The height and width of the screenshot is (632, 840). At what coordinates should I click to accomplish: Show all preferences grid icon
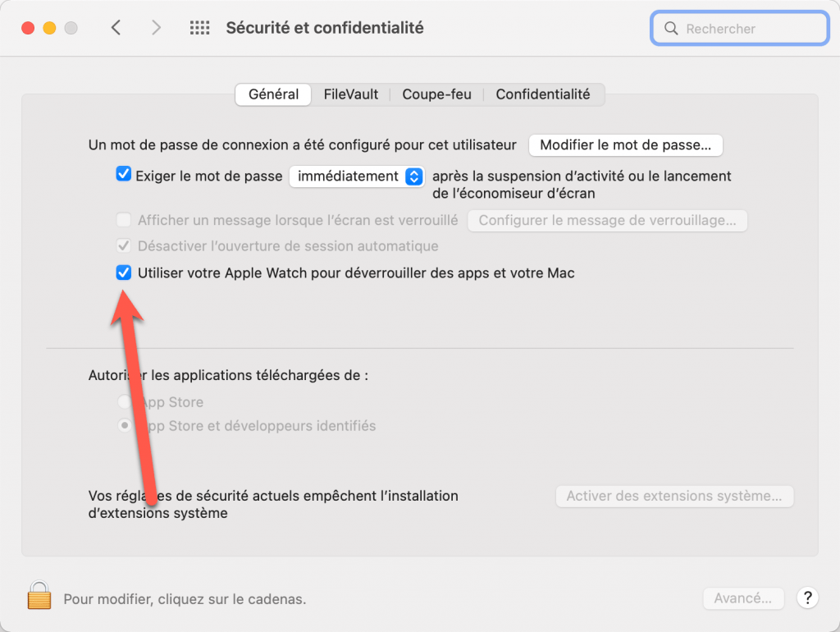pyautogui.click(x=200, y=28)
